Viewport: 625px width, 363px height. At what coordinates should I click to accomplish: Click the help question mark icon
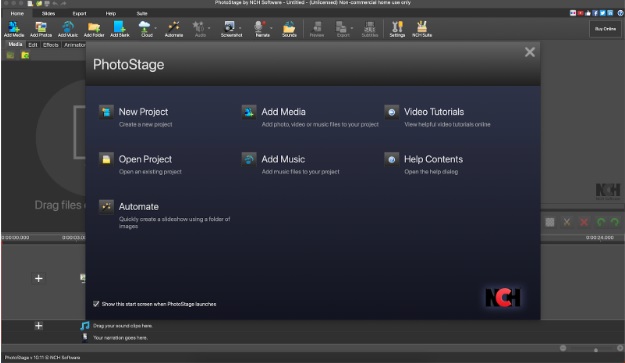[621, 13]
